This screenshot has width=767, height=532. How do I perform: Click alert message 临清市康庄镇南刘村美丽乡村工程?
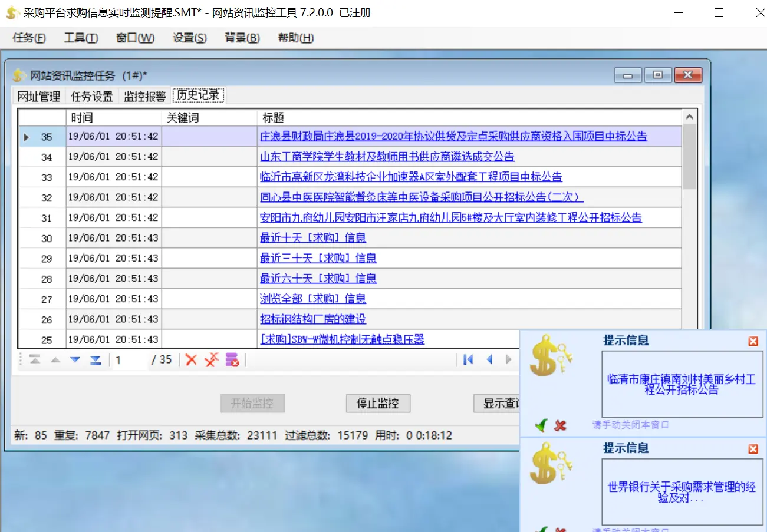point(681,385)
